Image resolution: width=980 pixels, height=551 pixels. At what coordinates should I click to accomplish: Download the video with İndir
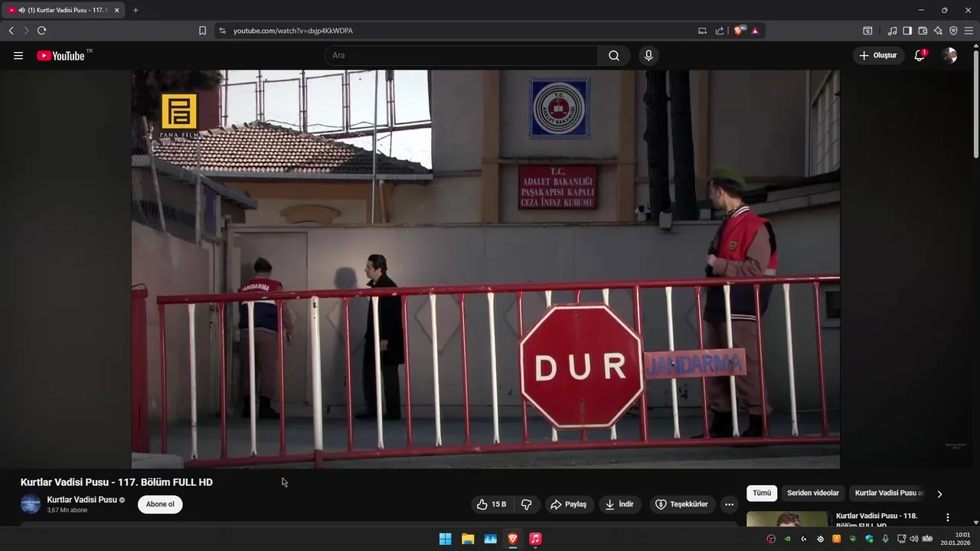coord(619,504)
